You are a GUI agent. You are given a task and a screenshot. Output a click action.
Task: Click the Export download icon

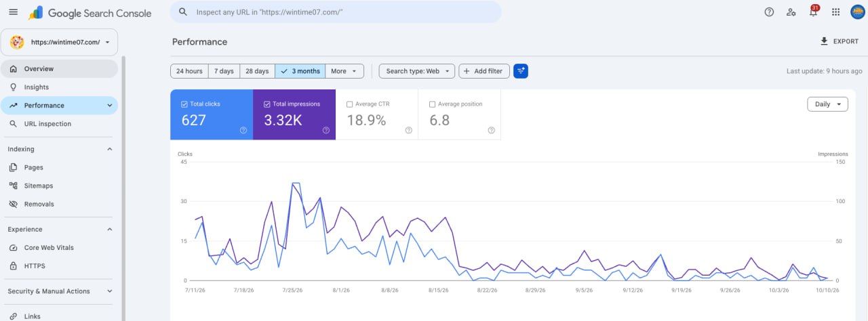click(x=824, y=41)
